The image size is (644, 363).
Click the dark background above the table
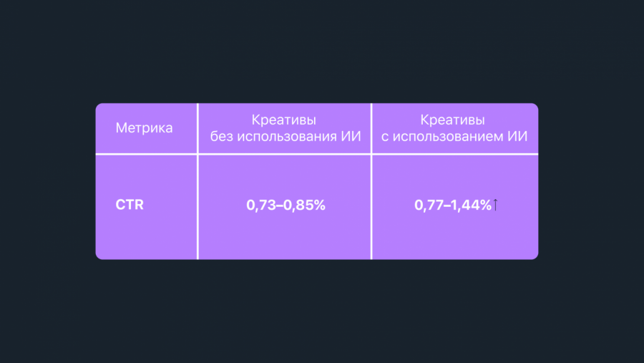tap(322, 50)
